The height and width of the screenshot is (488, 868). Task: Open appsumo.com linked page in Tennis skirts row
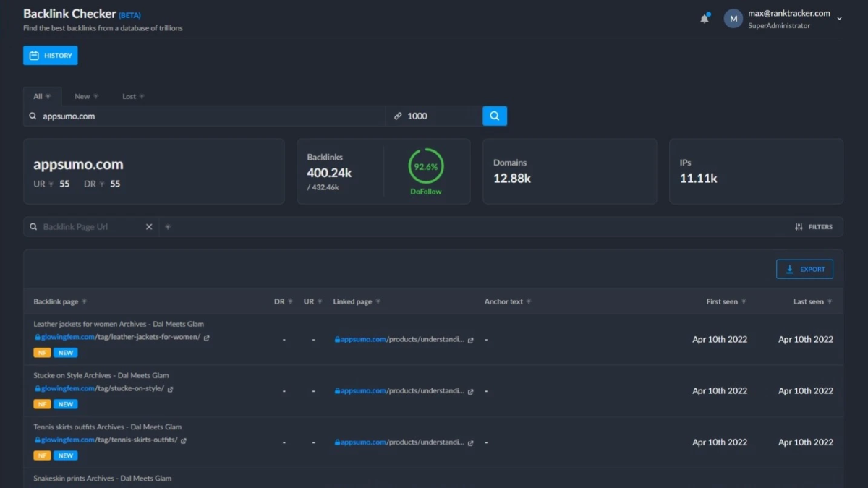tap(402, 442)
